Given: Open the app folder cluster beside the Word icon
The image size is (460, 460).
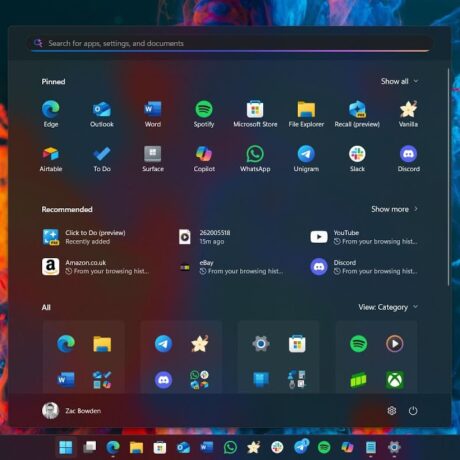Looking at the screenshot, I should tap(102, 380).
